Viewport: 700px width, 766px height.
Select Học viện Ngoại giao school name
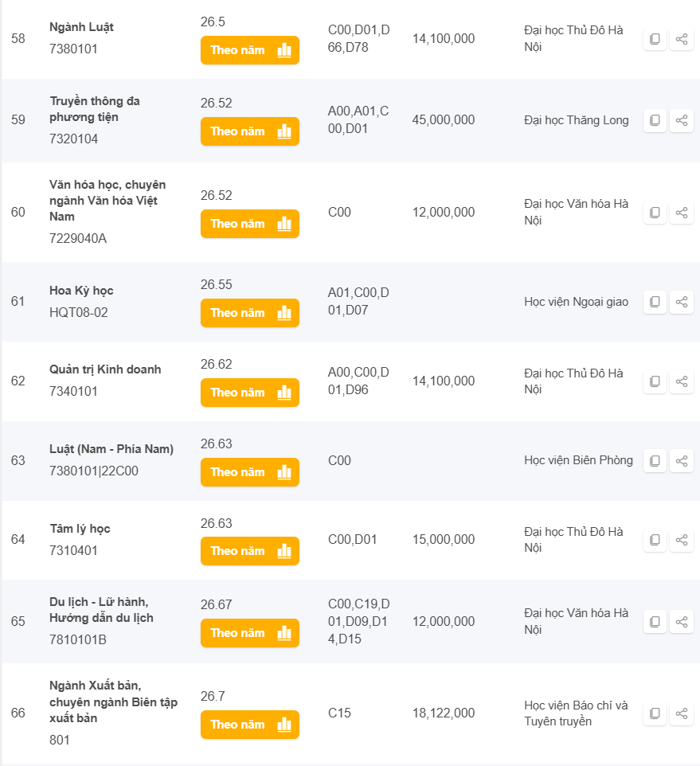coord(576,302)
